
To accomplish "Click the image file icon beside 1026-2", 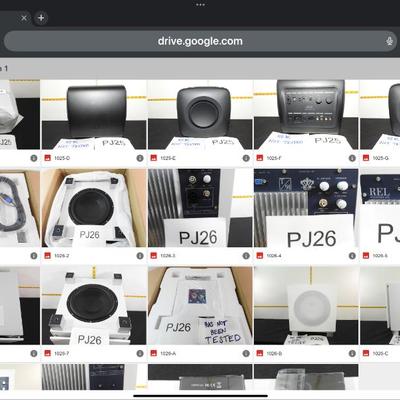I will (47, 256).
